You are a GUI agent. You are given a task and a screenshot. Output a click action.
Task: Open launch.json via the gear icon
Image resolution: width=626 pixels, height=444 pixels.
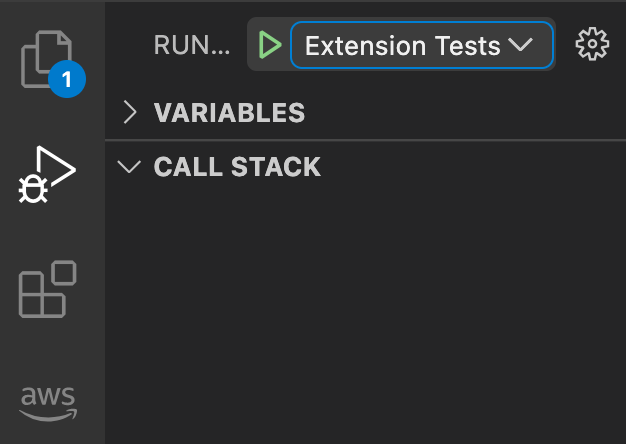(x=592, y=44)
